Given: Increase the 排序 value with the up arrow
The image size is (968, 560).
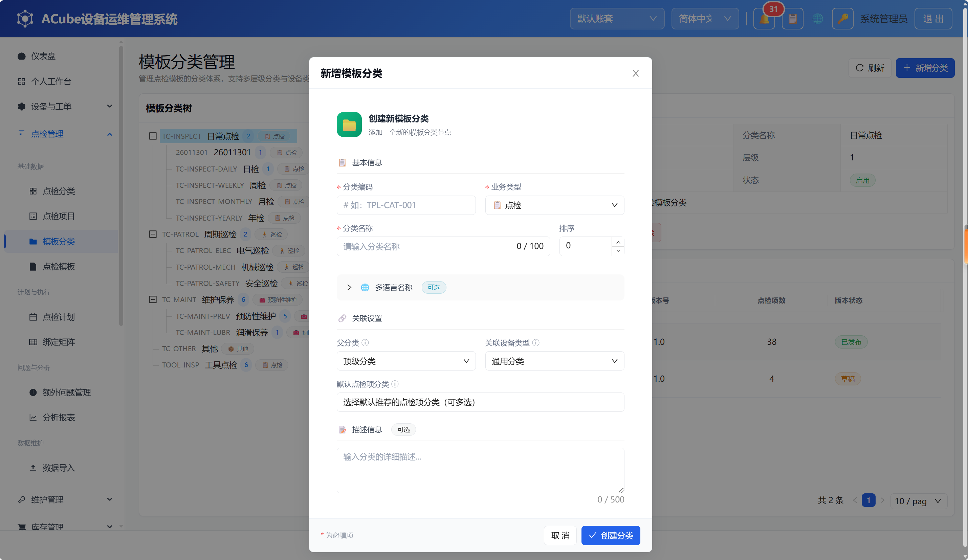Looking at the screenshot, I should pyautogui.click(x=618, y=242).
